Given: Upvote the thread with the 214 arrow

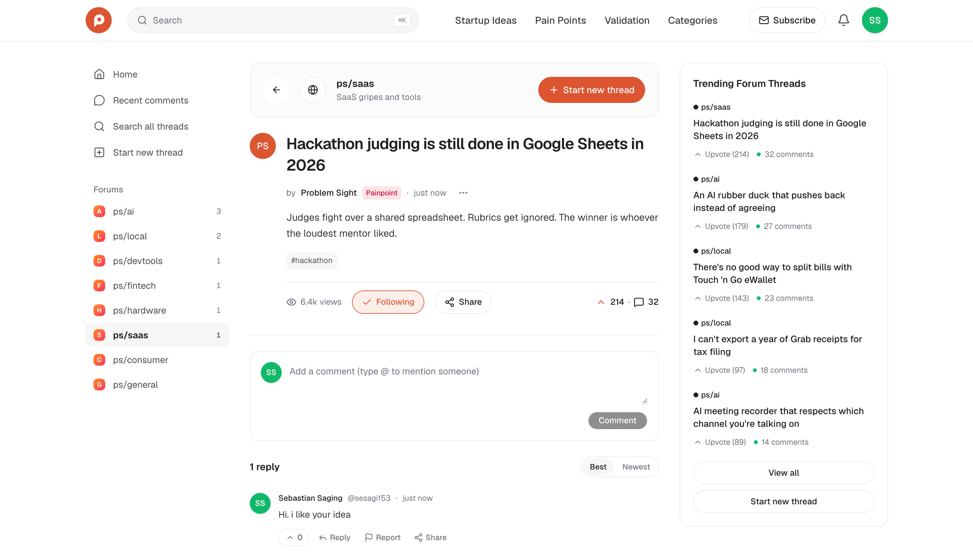Looking at the screenshot, I should pyautogui.click(x=601, y=302).
